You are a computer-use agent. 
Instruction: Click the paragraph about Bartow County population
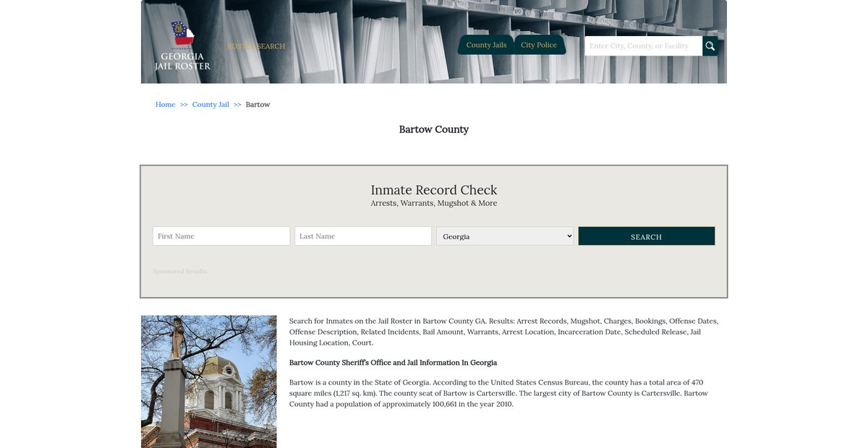click(x=498, y=393)
